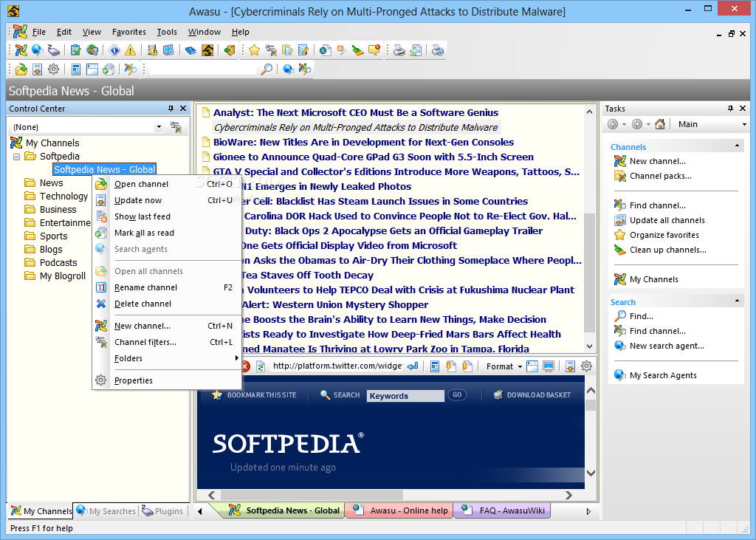Viewport: 756px width, 540px height.
Task: Open the forward button history dropdown in Tasks
Action: click(x=648, y=125)
